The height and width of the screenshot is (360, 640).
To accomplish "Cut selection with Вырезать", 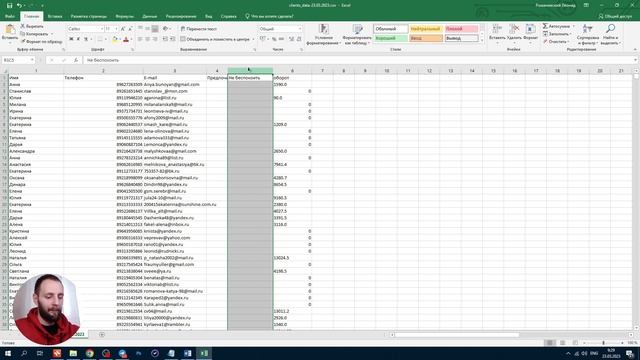I will [x=32, y=26].
